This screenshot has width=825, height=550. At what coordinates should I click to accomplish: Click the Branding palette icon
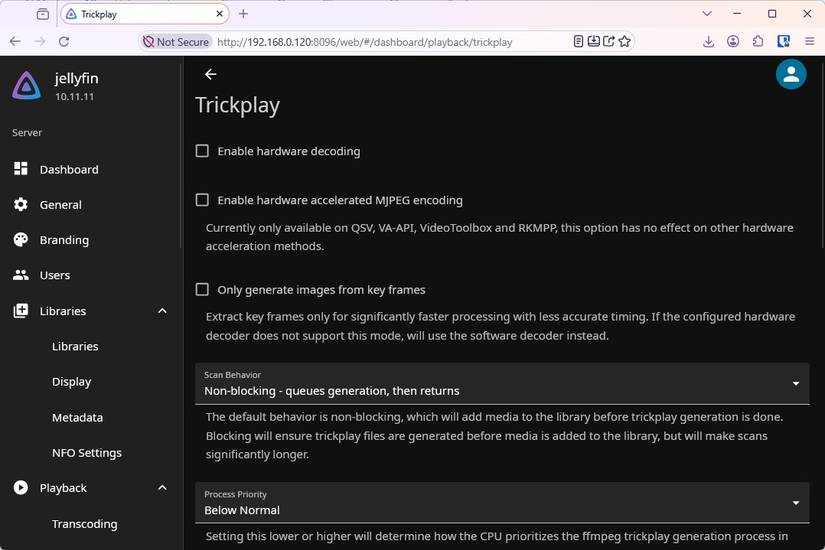point(21,239)
